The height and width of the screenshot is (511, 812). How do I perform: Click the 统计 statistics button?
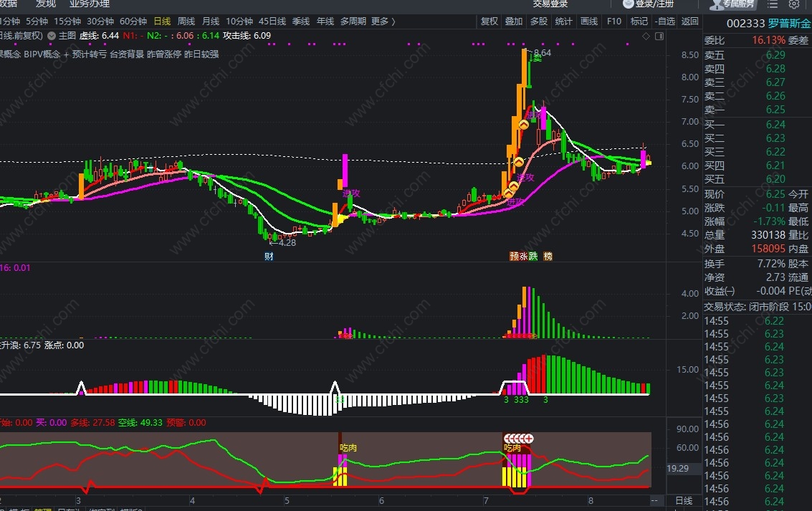[x=563, y=22]
